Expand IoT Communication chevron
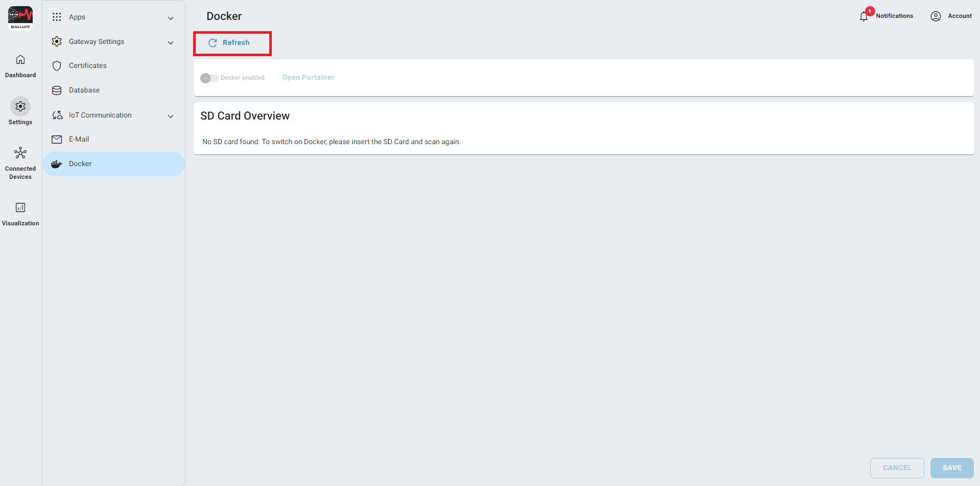This screenshot has height=486, width=980. (171, 117)
